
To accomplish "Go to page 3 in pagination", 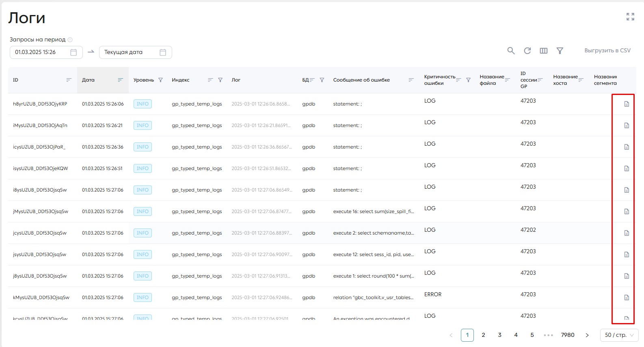I will [x=500, y=335].
